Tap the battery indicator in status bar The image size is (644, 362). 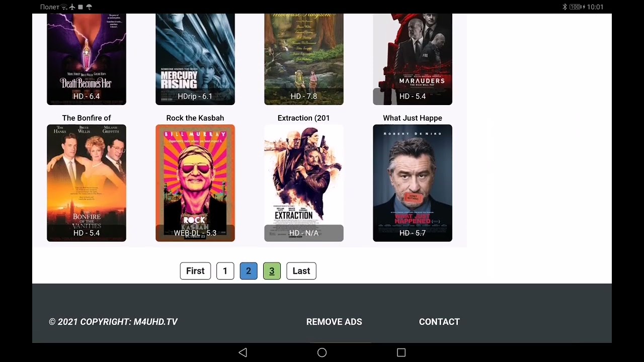tap(577, 7)
